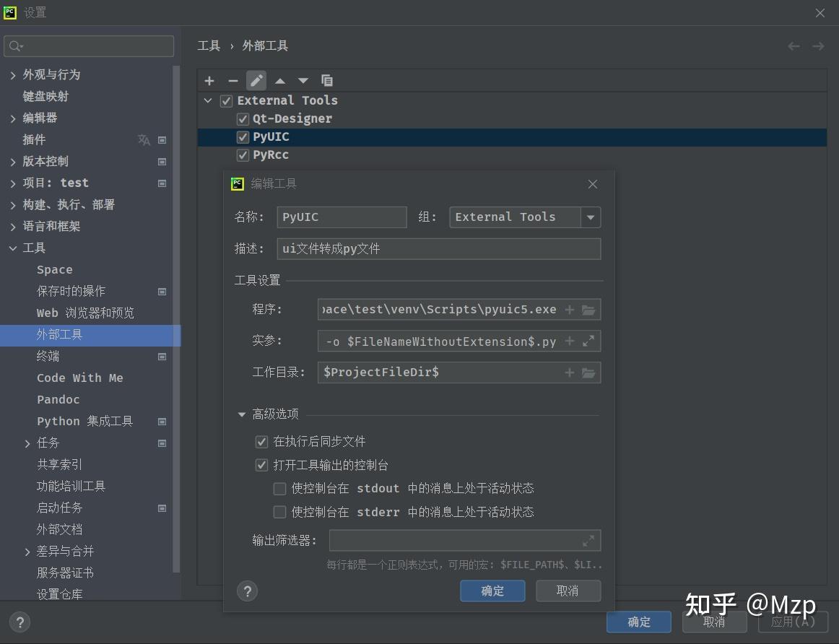Image resolution: width=839 pixels, height=644 pixels.
Task: Confirm edits with 确定 button
Action: [x=492, y=591]
